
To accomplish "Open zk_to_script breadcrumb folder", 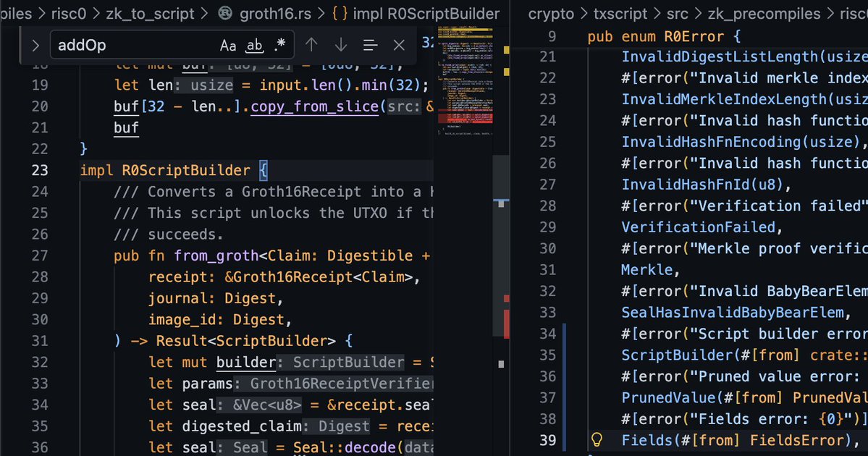I will [150, 13].
